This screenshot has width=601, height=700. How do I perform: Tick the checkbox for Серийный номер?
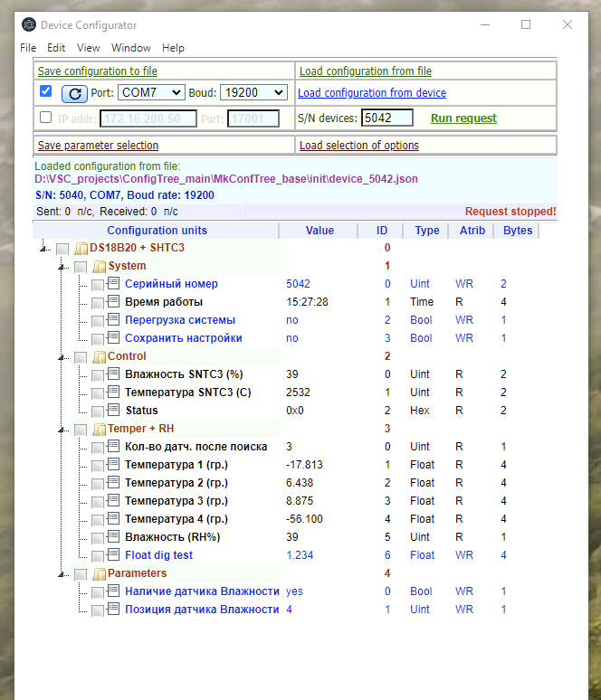tap(98, 285)
